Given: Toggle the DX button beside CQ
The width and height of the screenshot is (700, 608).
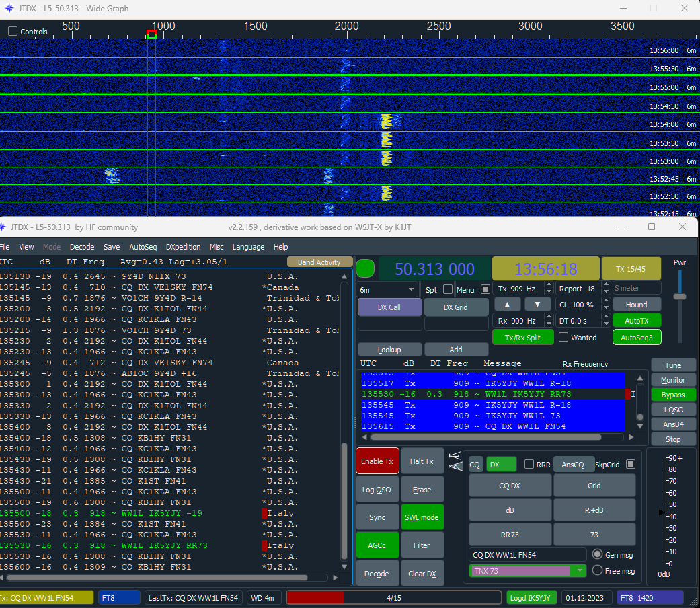Looking at the screenshot, I should 501,464.
